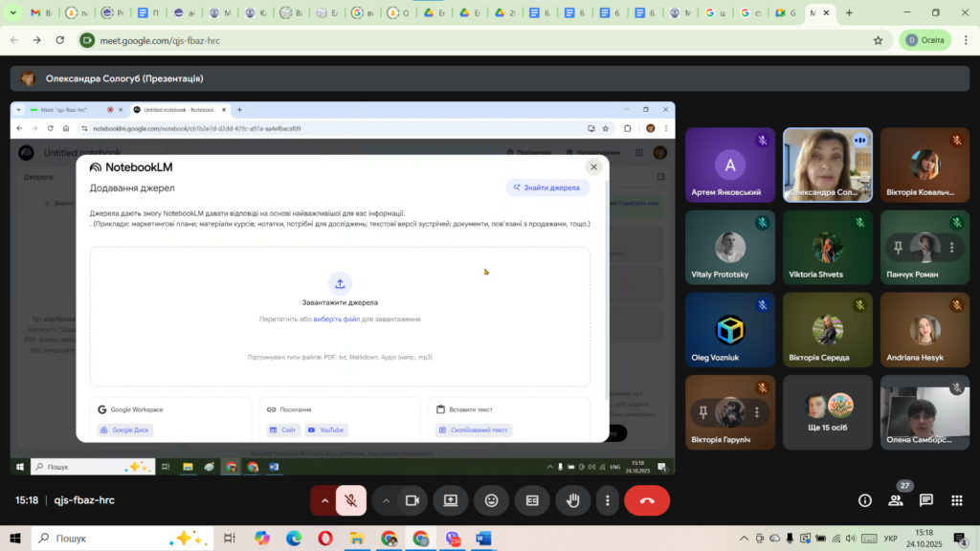This screenshot has width=980, height=551.
Task: Click the present screen icon
Action: click(x=451, y=500)
